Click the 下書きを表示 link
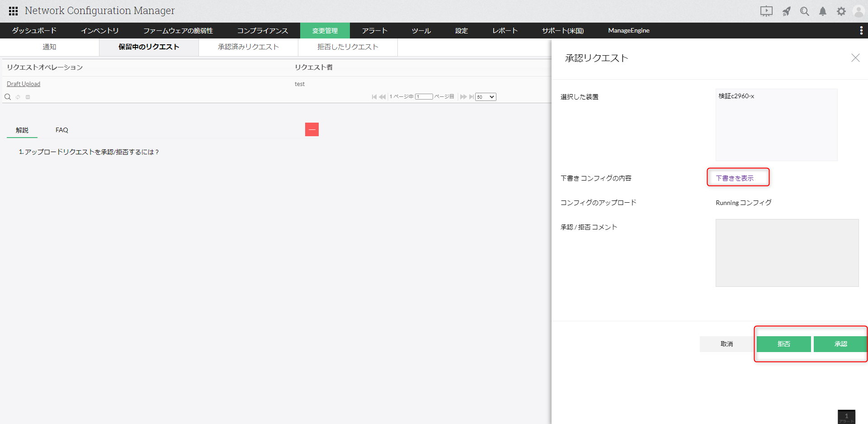868x424 pixels. coord(735,178)
